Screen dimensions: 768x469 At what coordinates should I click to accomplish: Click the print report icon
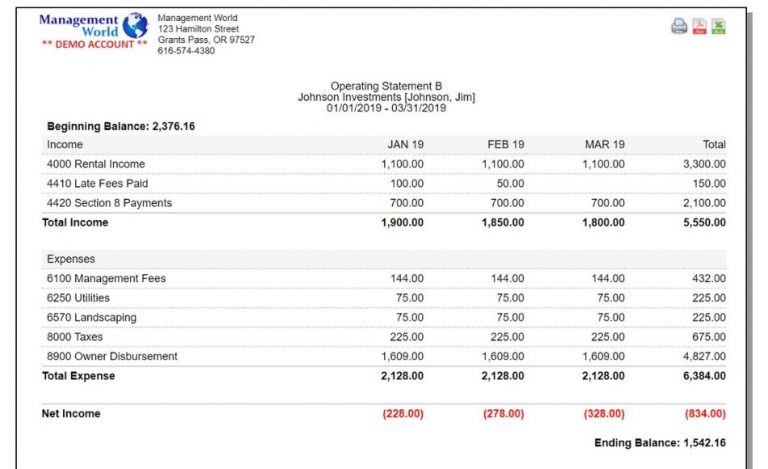click(x=679, y=27)
